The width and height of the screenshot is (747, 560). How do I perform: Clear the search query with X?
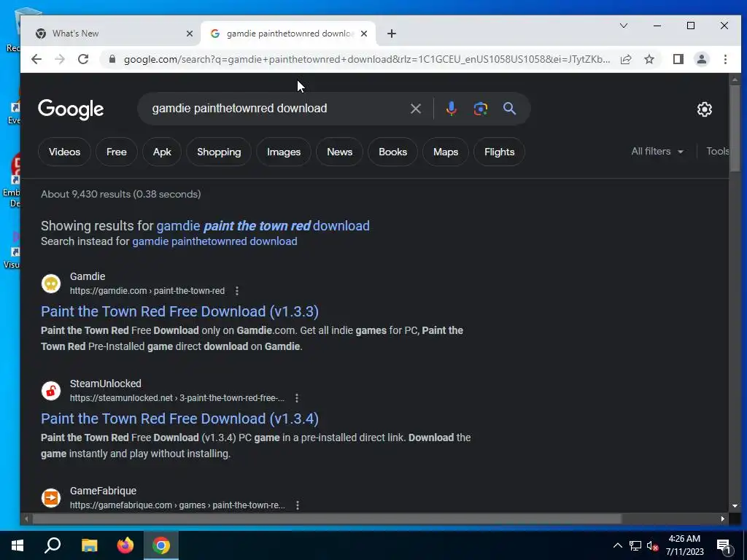point(415,109)
